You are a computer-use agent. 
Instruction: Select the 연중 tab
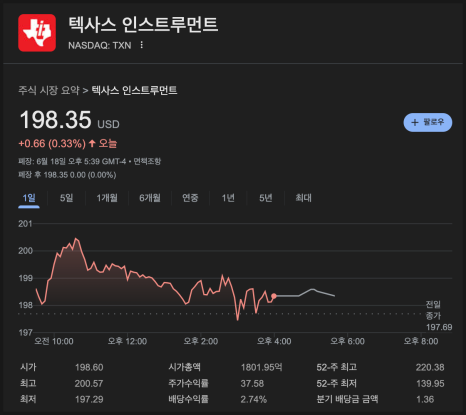click(x=190, y=198)
